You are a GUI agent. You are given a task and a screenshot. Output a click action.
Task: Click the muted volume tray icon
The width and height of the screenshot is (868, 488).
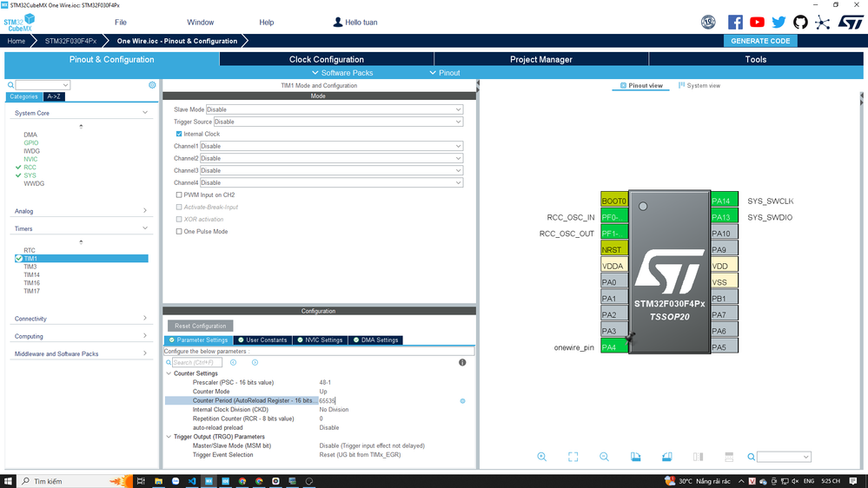click(x=795, y=481)
